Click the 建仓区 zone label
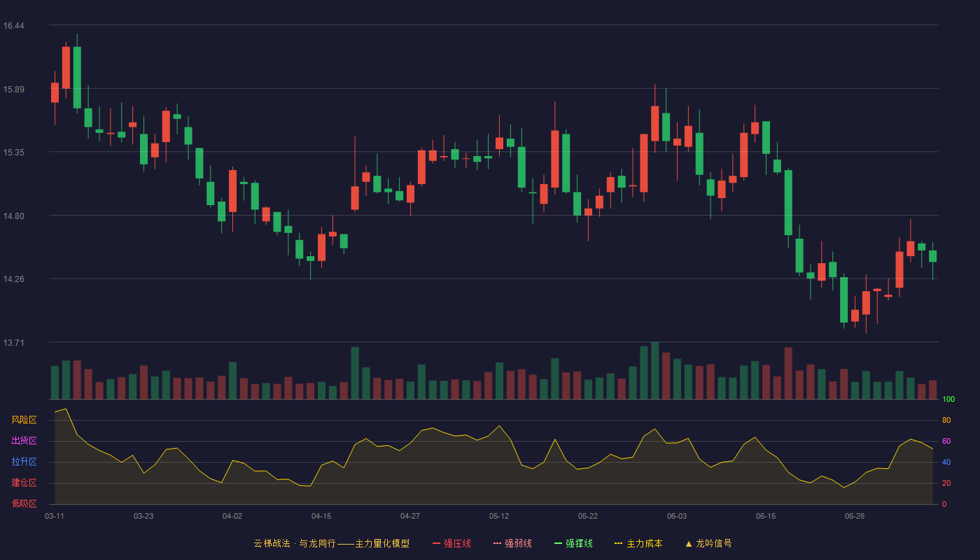980x560 pixels. click(24, 483)
